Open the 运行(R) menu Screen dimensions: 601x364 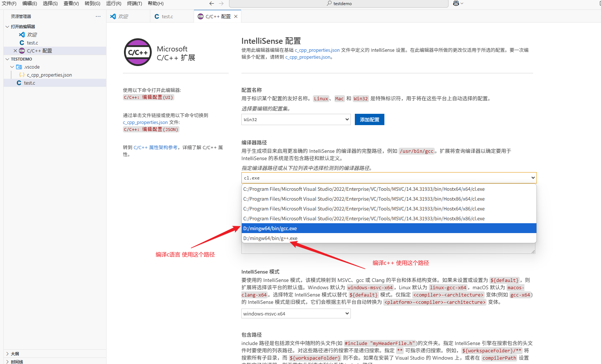point(113,3)
